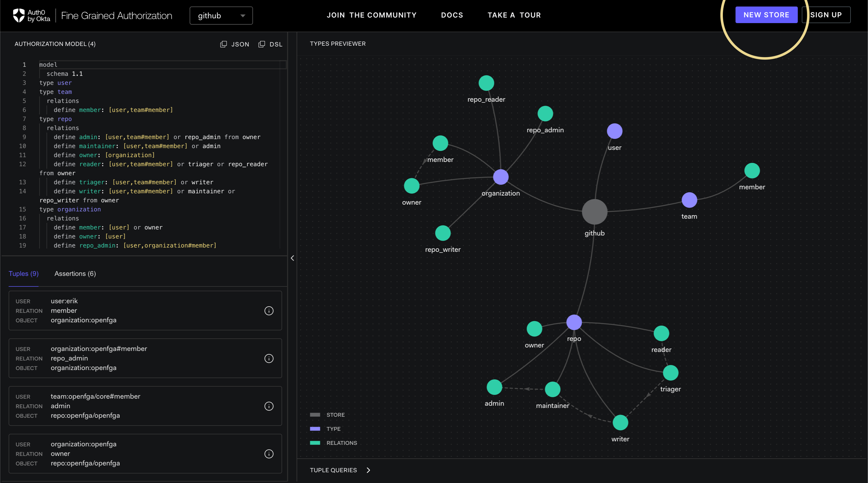Go to the Docs link
This screenshot has height=483, width=868.
coord(452,15)
